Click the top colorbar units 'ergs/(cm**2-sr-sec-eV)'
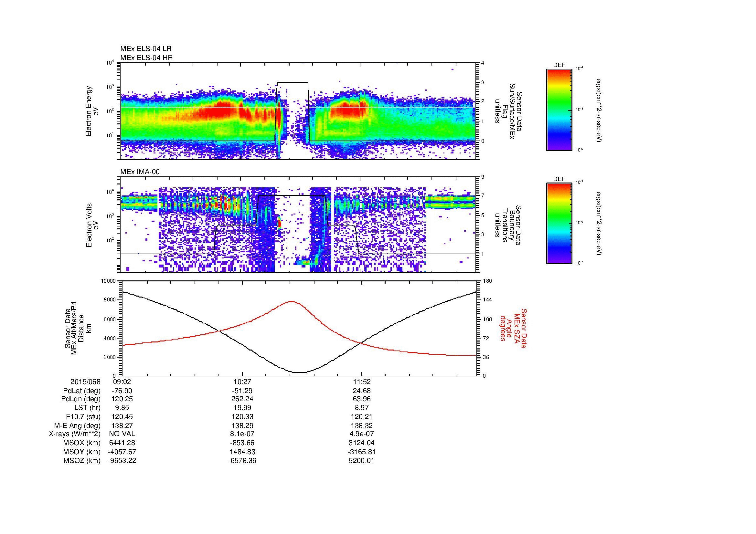 click(599, 110)
